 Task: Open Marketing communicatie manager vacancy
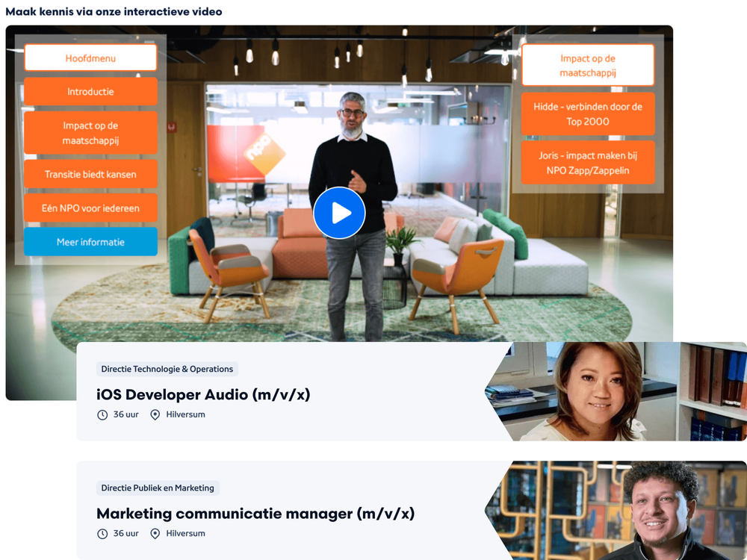pos(255,514)
